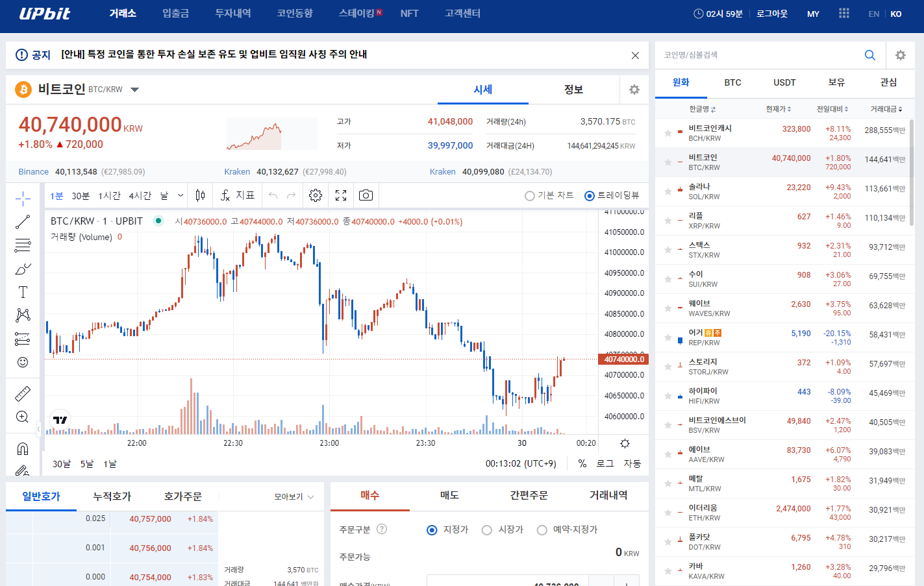This screenshot has height=586, width=924.
Task: Take a chart snapshot with camera icon
Action: click(366, 195)
